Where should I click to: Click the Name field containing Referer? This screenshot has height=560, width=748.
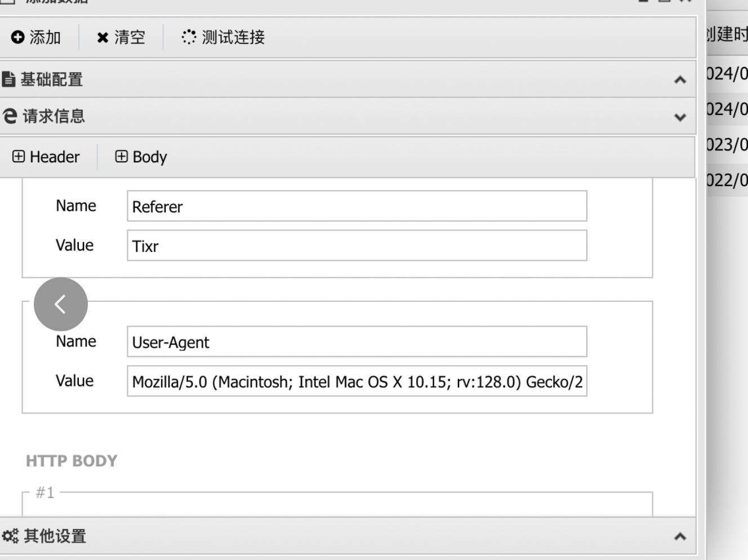pyautogui.click(x=357, y=206)
